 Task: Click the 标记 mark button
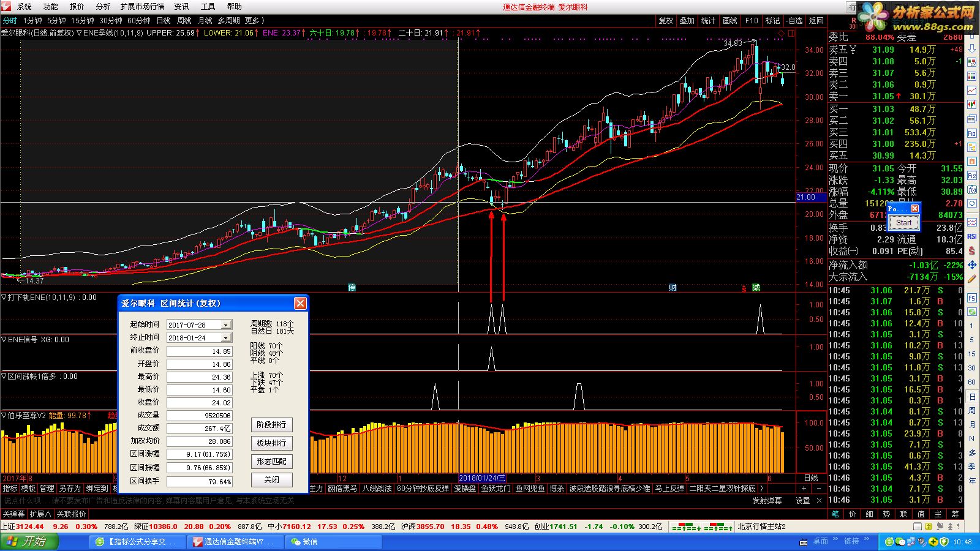(x=773, y=21)
